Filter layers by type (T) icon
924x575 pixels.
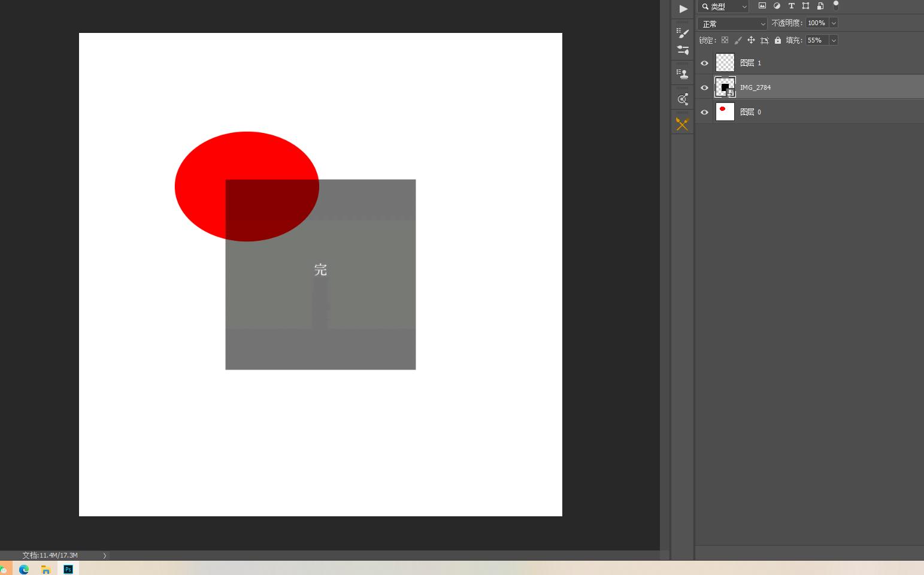791,6
